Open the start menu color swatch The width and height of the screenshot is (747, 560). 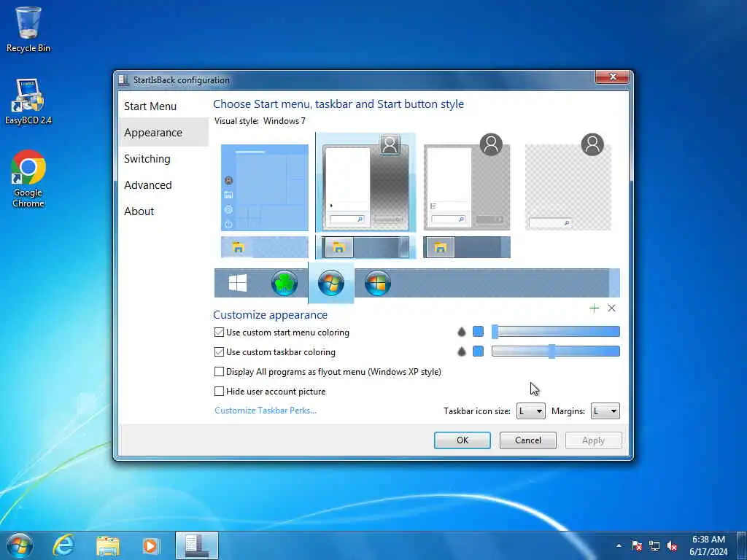(x=478, y=332)
